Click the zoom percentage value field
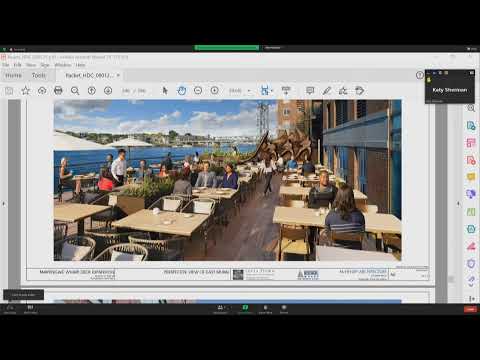480x360 pixels. coord(235,91)
